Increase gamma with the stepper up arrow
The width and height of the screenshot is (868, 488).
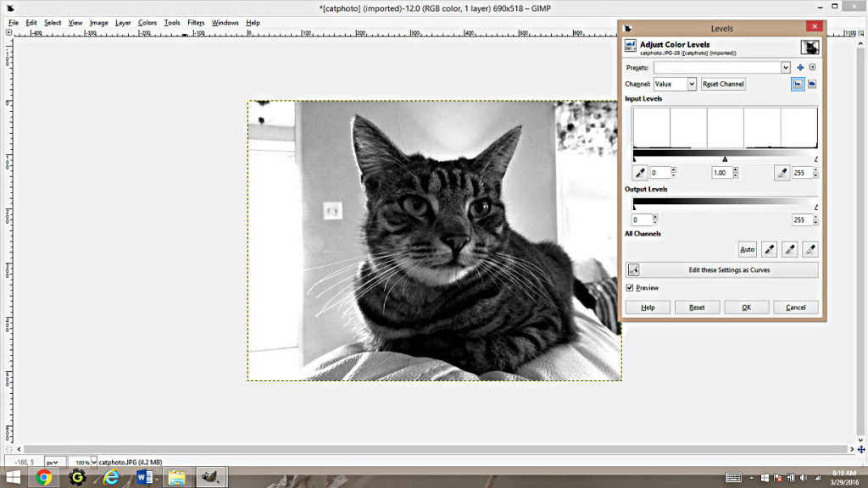click(735, 169)
